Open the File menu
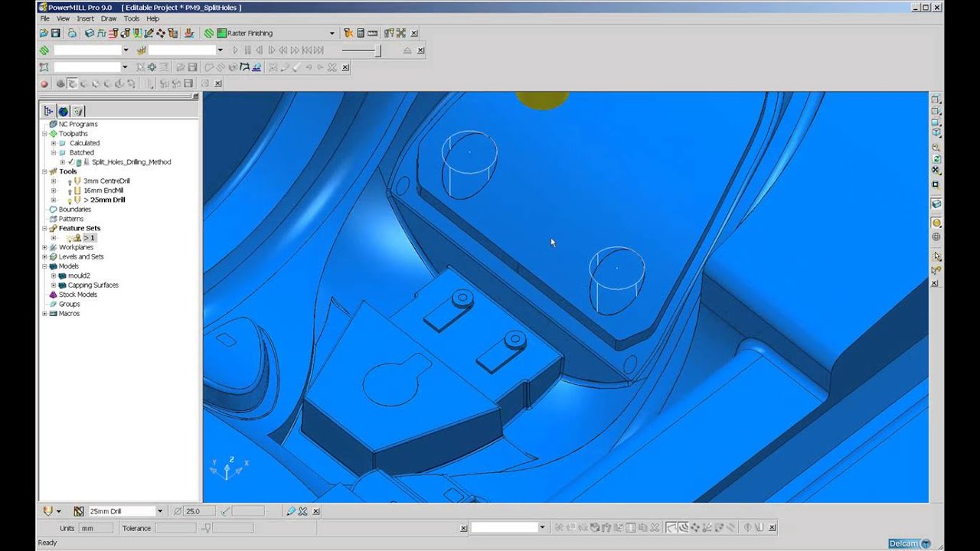The width and height of the screenshot is (980, 551). pos(45,18)
